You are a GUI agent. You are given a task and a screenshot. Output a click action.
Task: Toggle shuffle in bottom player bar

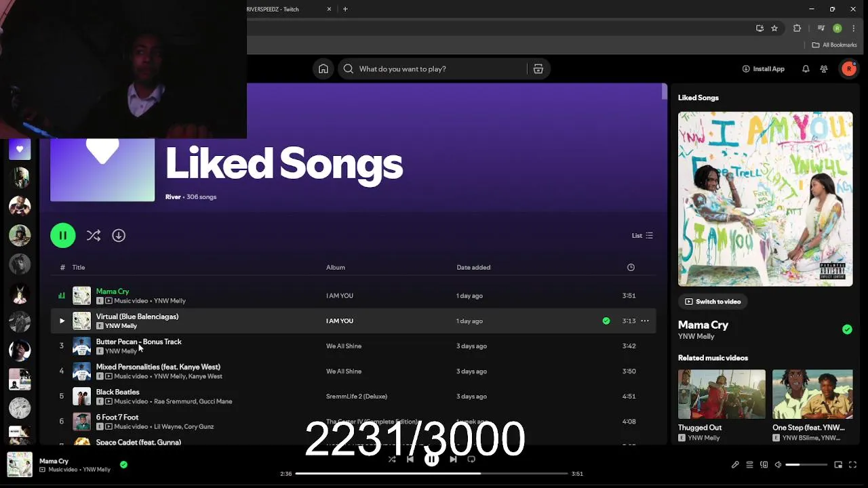click(392, 459)
